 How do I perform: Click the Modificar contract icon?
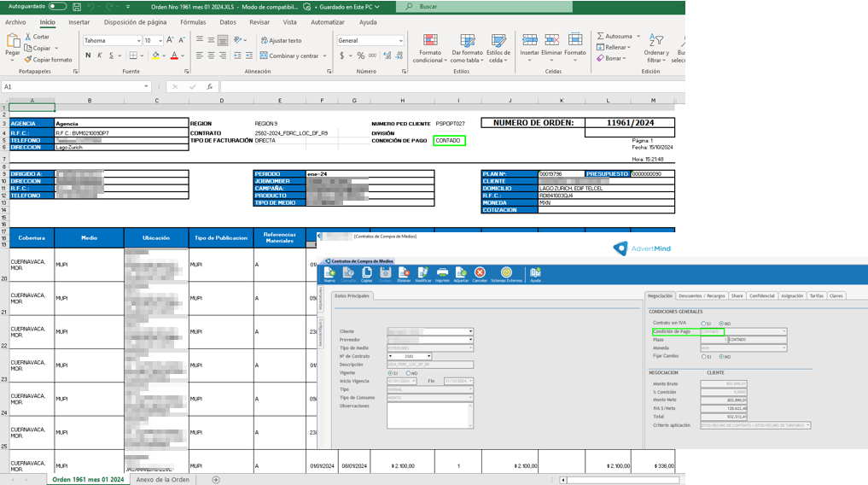point(422,274)
